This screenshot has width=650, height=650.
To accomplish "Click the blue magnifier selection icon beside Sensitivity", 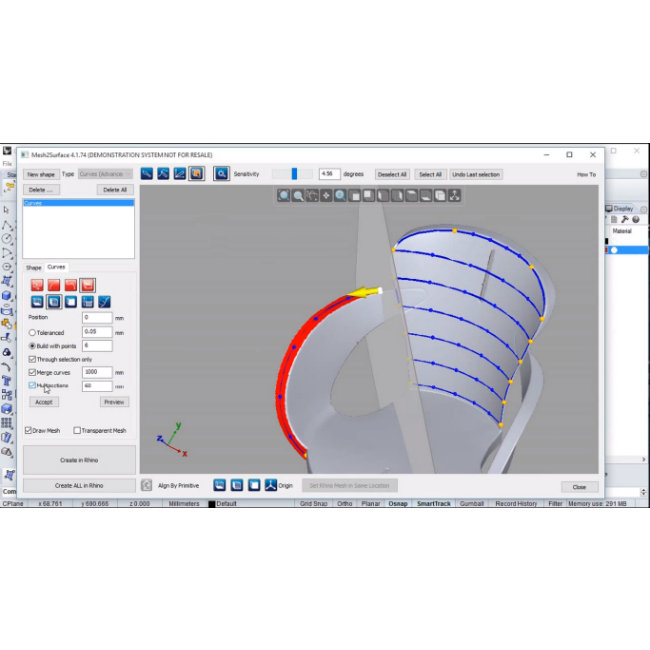I will [221, 174].
